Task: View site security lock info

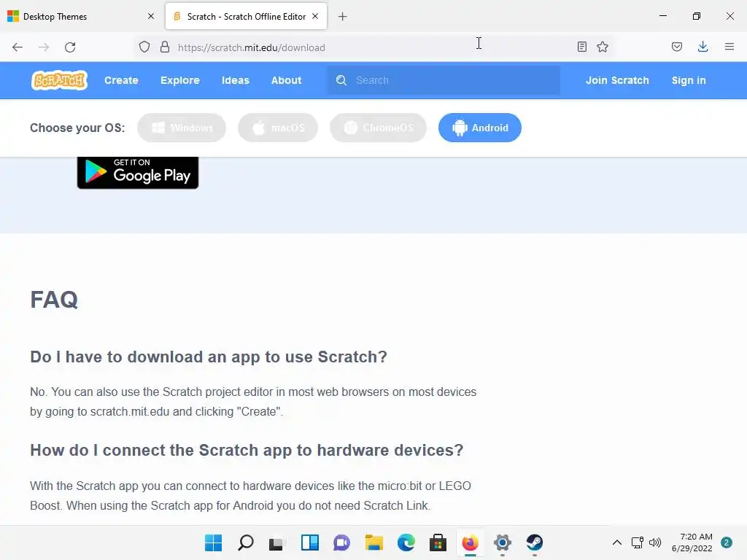Action: point(165,47)
